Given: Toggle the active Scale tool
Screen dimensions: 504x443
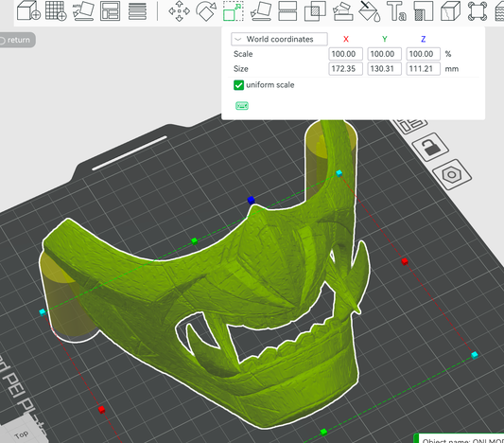Looking at the screenshot, I should [x=234, y=11].
